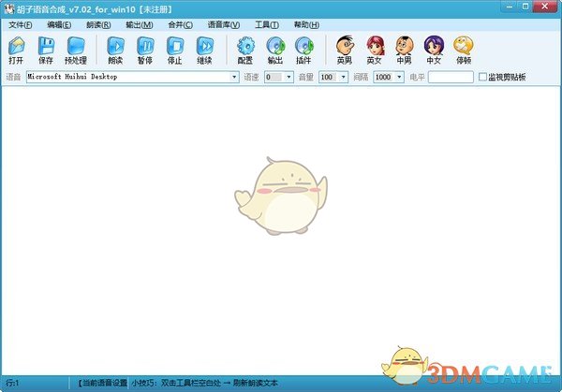This screenshot has width=562, height=392.
Task: Pause reading with 暂停 icon
Action: point(145,50)
